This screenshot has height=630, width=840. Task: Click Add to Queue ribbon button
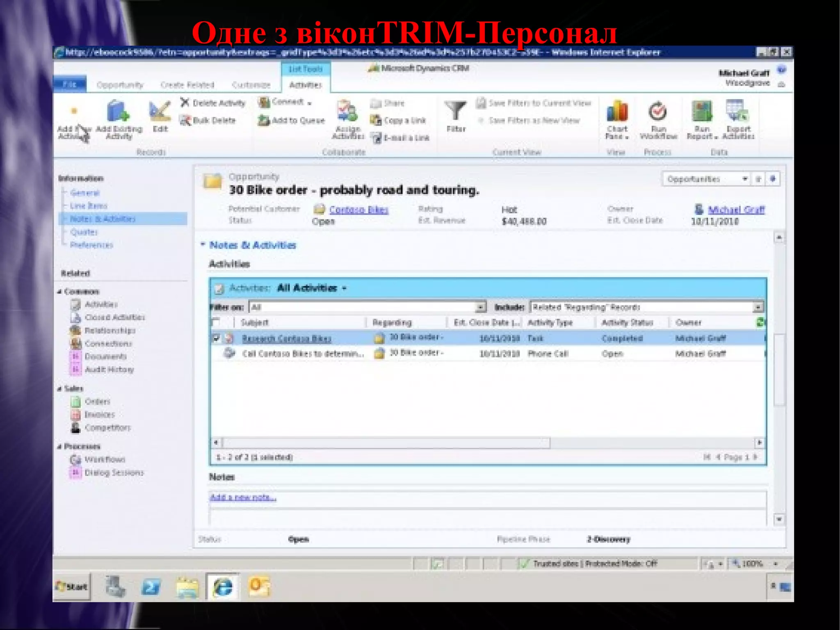(x=291, y=121)
